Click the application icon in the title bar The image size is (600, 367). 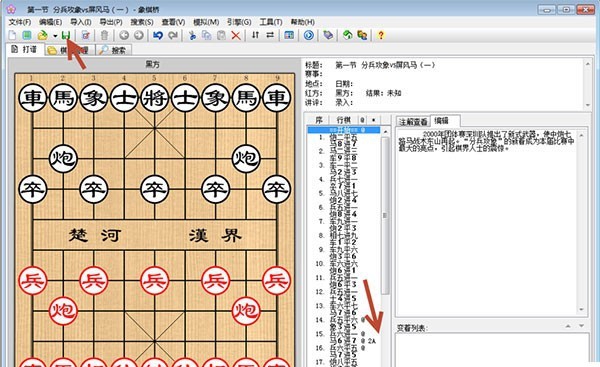point(11,8)
